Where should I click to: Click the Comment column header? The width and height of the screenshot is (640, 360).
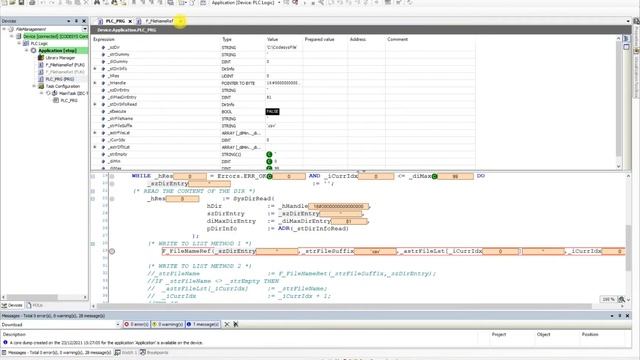click(397, 39)
